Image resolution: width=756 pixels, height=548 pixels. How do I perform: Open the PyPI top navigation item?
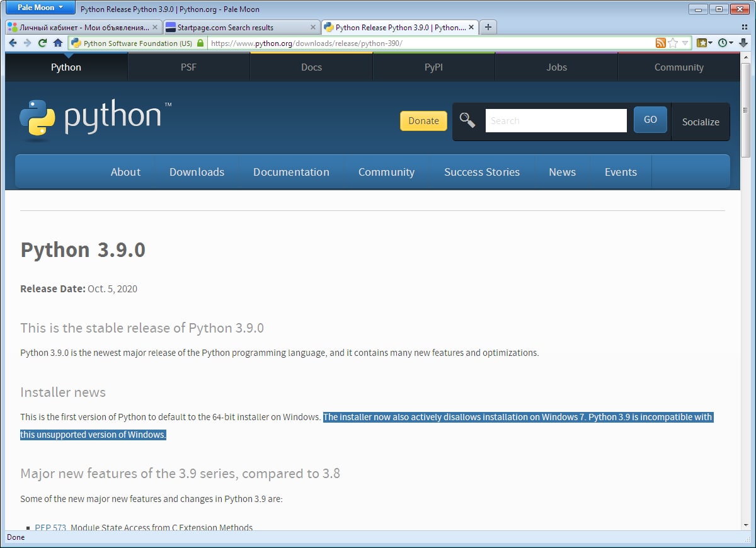433,67
